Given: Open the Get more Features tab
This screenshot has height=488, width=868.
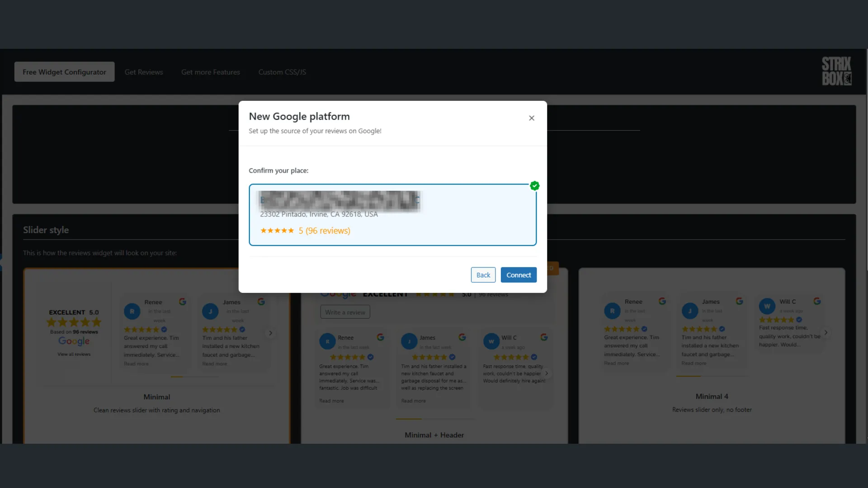Looking at the screenshot, I should pos(211,72).
